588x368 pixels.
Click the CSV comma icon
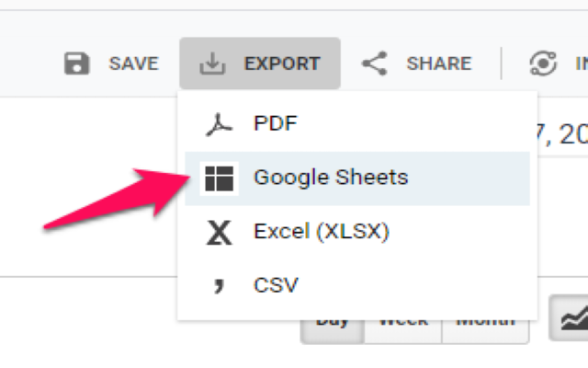click(219, 285)
